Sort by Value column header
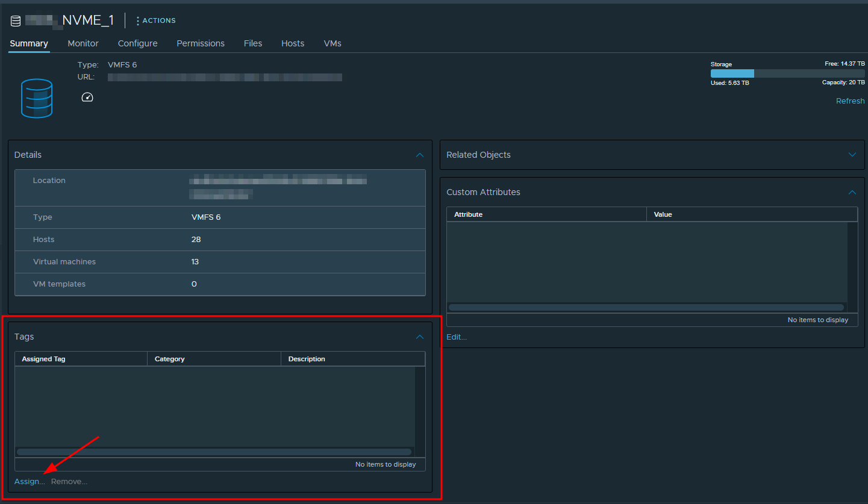The height and width of the screenshot is (504, 868). (x=752, y=214)
